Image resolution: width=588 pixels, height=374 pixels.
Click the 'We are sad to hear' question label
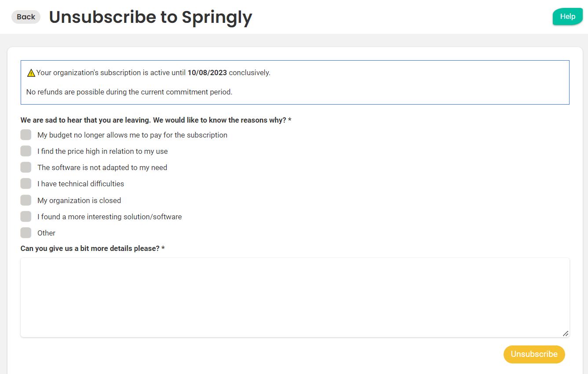coord(153,120)
